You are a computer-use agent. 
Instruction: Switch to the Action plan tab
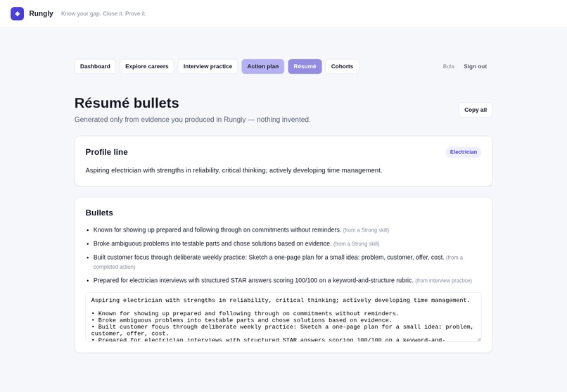click(263, 67)
